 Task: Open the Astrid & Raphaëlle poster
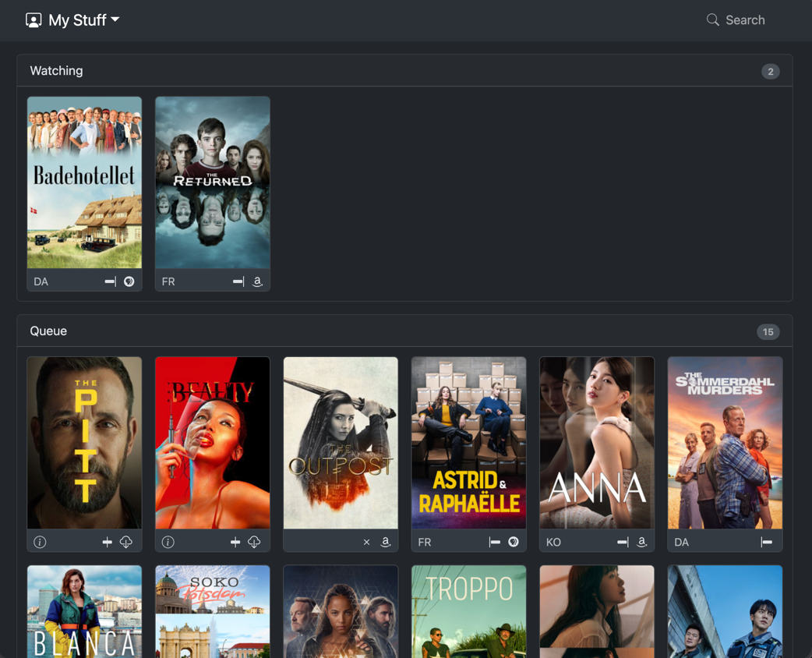tap(468, 443)
